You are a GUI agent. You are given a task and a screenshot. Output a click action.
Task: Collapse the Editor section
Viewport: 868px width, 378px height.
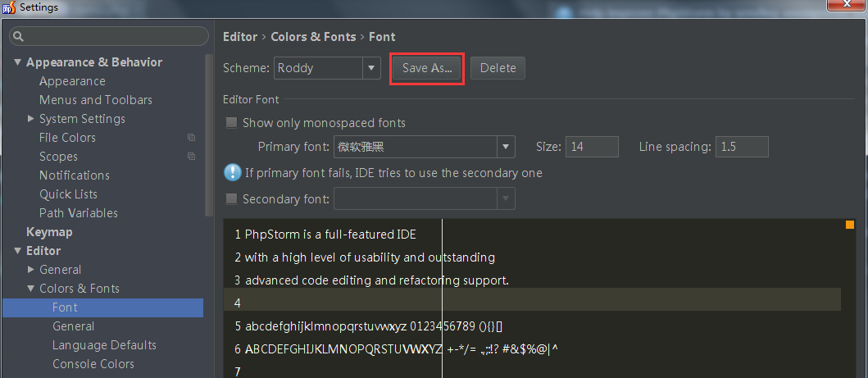point(17,251)
